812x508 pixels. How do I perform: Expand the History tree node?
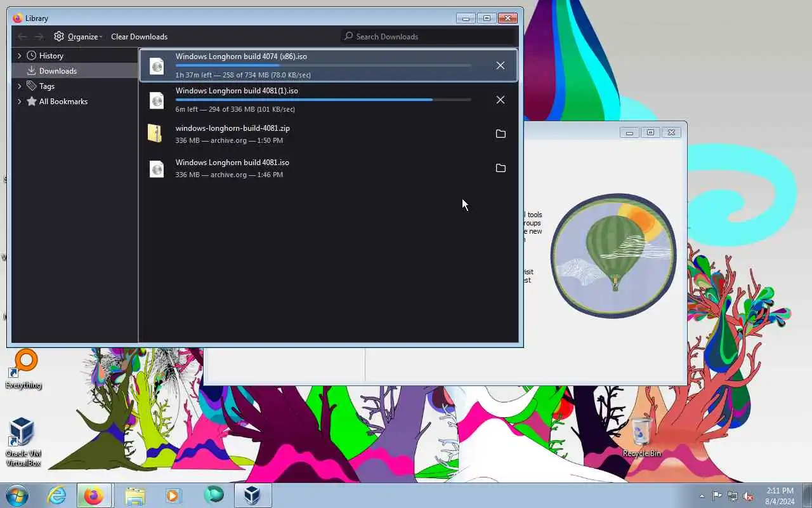tap(19, 55)
